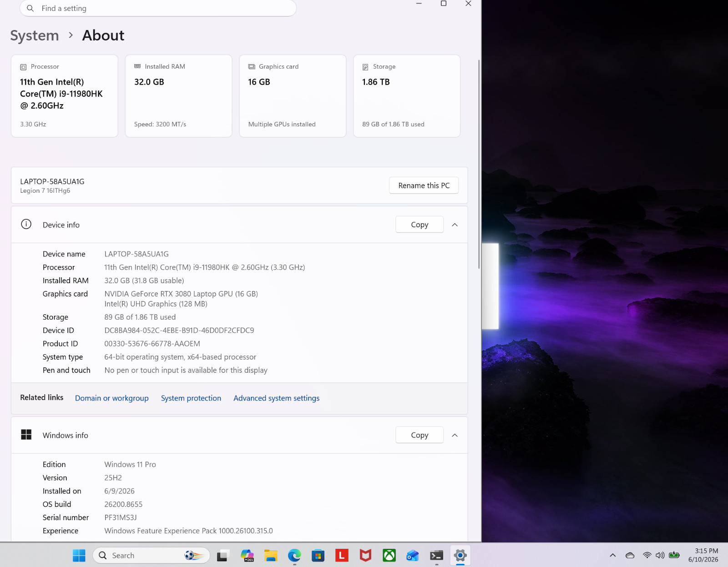The height and width of the screenshot is (567, 728).
Task: Select the 16 GB Graphics card summary card
Action: (293, 96)
